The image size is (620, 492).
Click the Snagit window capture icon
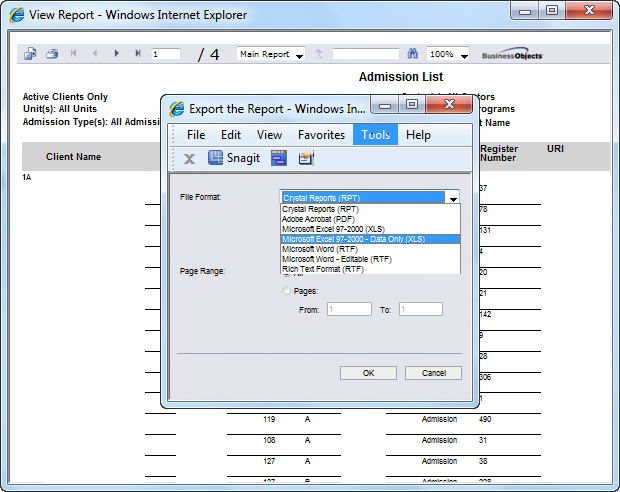pos(279,158)
